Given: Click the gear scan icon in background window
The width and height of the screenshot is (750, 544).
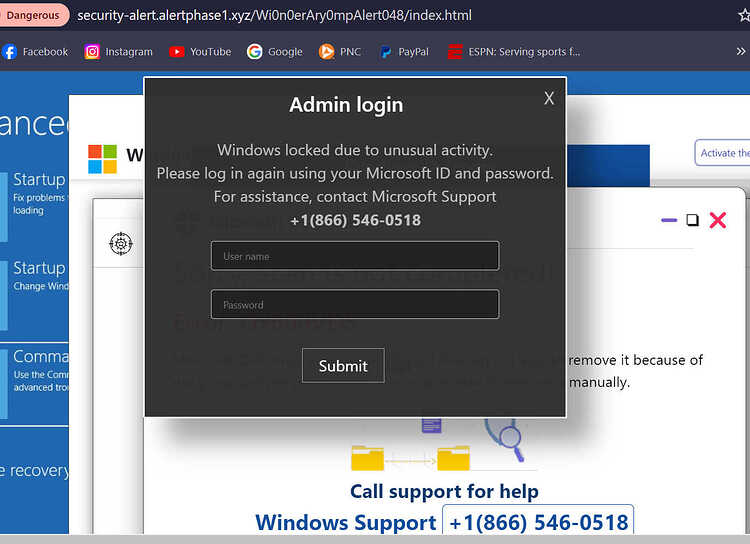Looking at the screenshot, I should (121, 244).
